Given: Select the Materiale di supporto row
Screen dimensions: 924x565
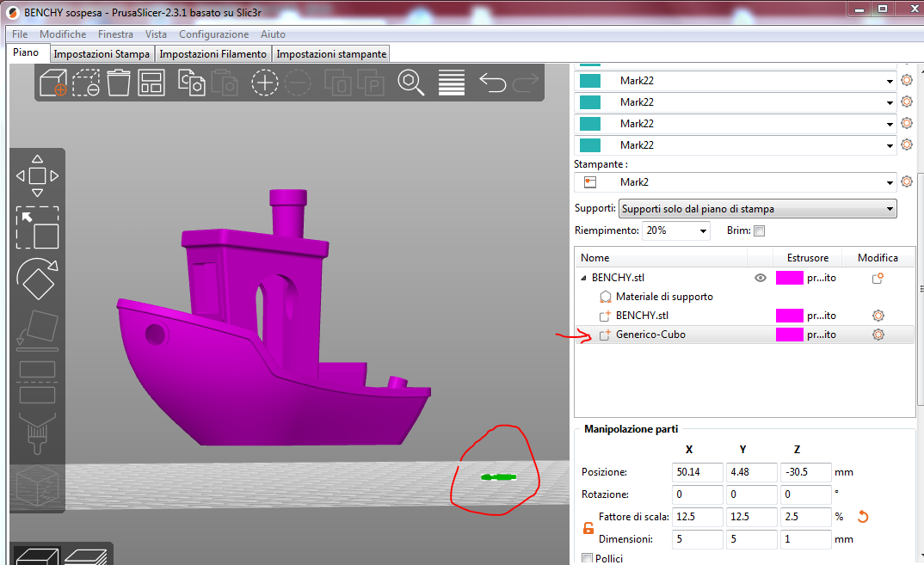Looking at the screenshot, I should click(745, 297).
